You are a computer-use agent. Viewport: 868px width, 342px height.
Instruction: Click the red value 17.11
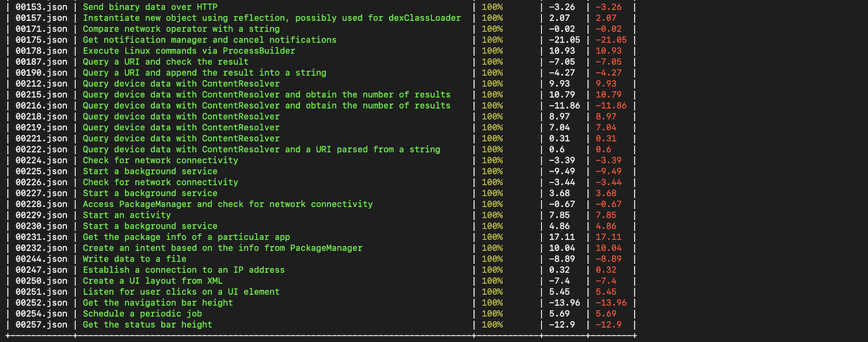coord(608,237)
